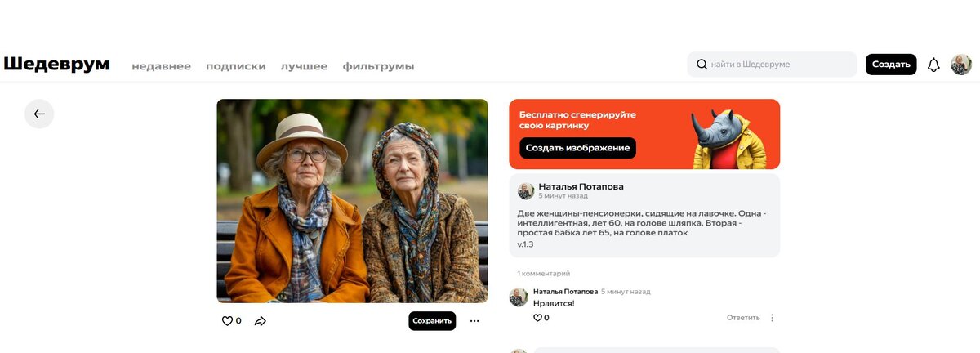The height and width of the screenshot is (353, 980).
Task: Open the generated image of two women
Action: [352, 201]
